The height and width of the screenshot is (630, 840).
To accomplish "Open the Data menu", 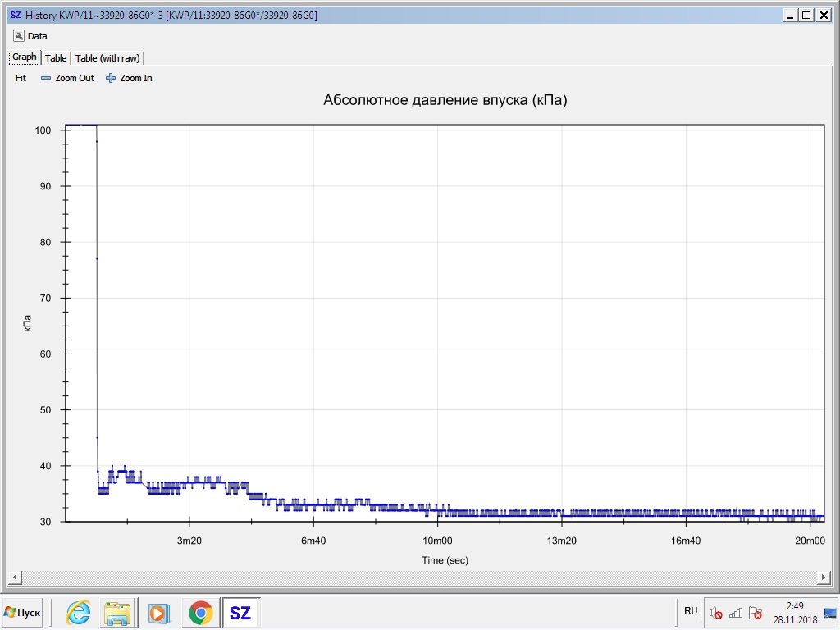I will pyautogui.click(x=31, y=36).
